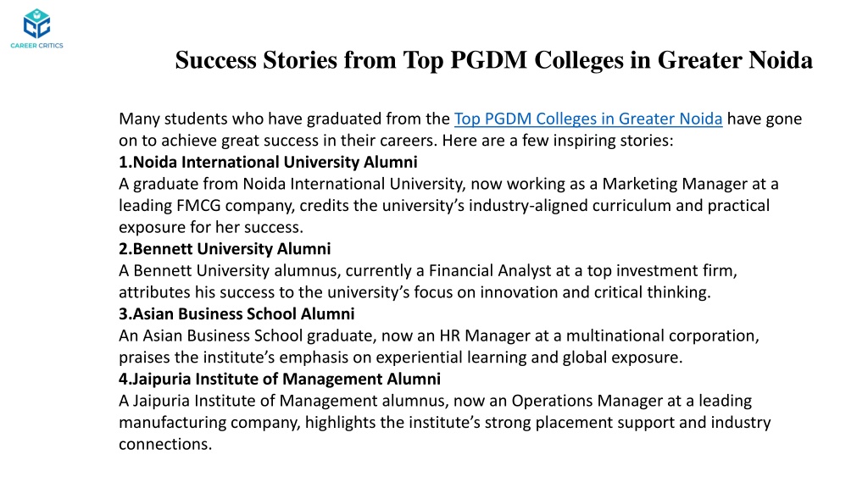Click the phrase innovation and critical thinking
The height and width of the screenshot is (488, 868).
[x=595, y=292]
